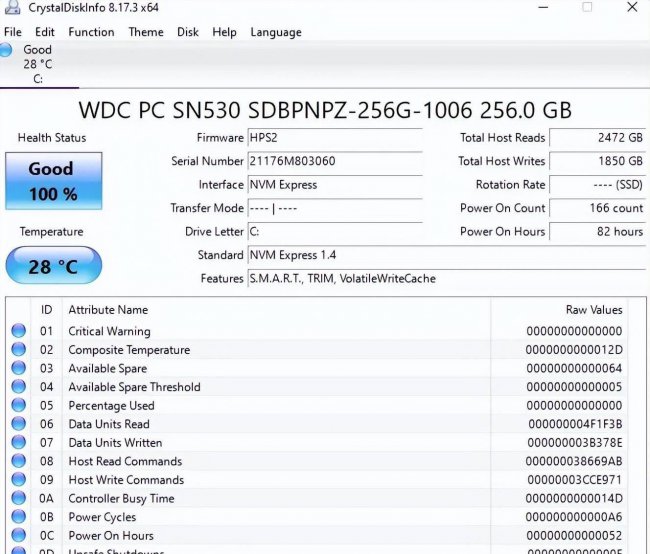This screenshot has width=650, height=554.
Task: Select Power On Hours attribute name in list
Action: coord(111,535)
